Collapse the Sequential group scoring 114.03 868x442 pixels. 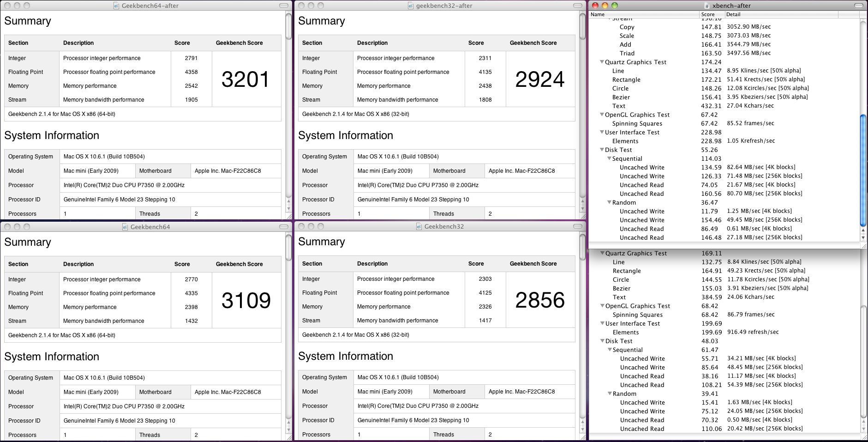tap(609, 158)
